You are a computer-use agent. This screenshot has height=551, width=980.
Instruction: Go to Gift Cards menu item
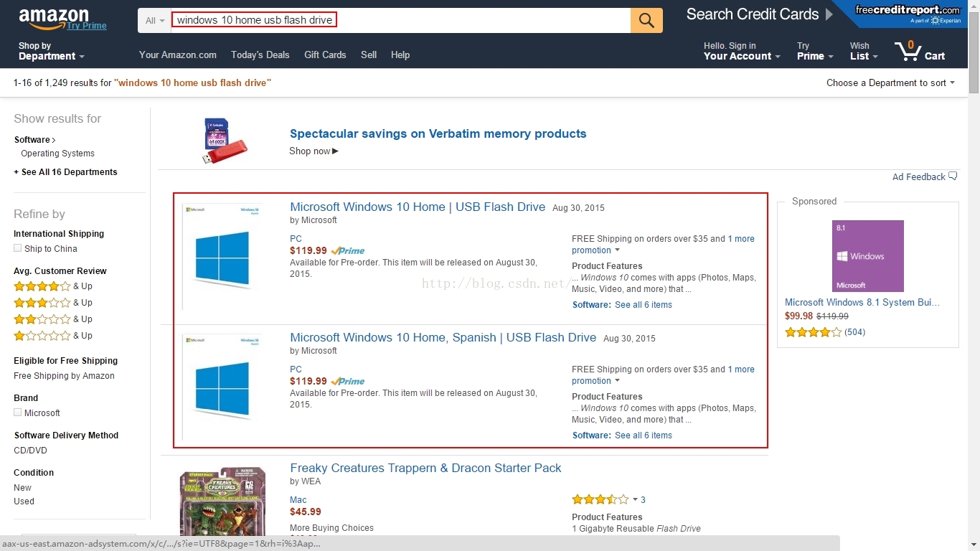click(x=325, y=55)
